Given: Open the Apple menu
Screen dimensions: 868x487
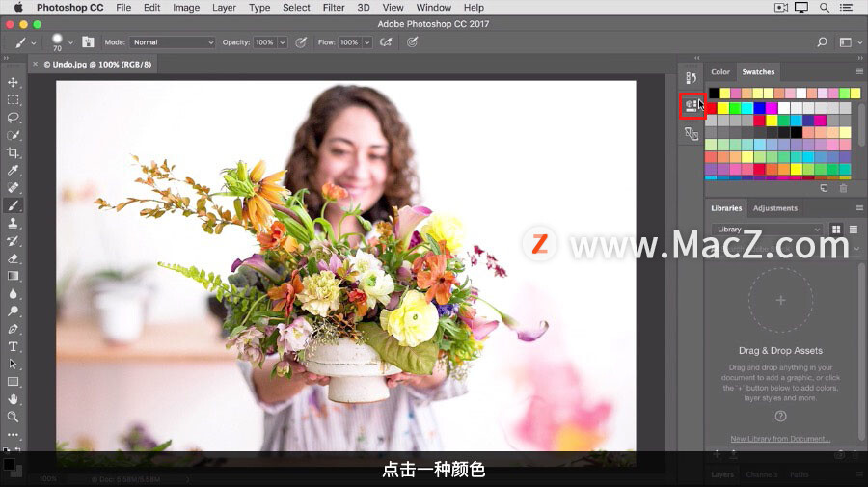Looking at the screenshot, I should pyautogui.click(x=17, y=7).
